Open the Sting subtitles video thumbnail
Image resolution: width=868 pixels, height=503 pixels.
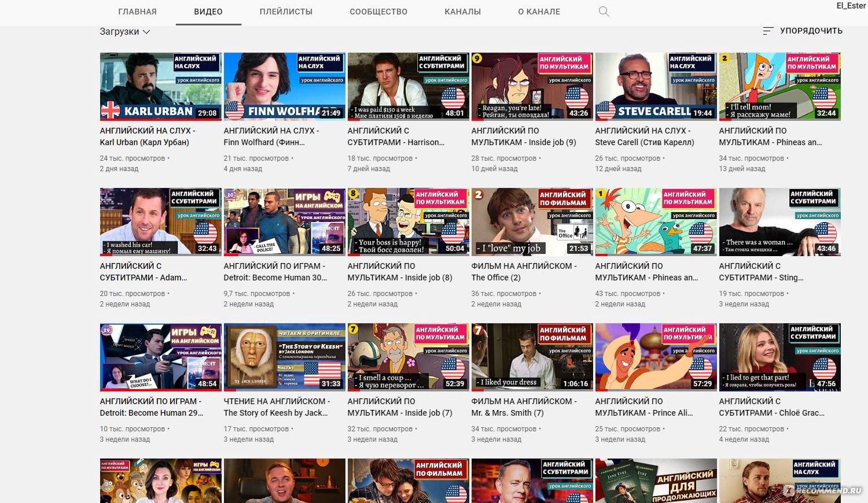(x=779, y=222)
